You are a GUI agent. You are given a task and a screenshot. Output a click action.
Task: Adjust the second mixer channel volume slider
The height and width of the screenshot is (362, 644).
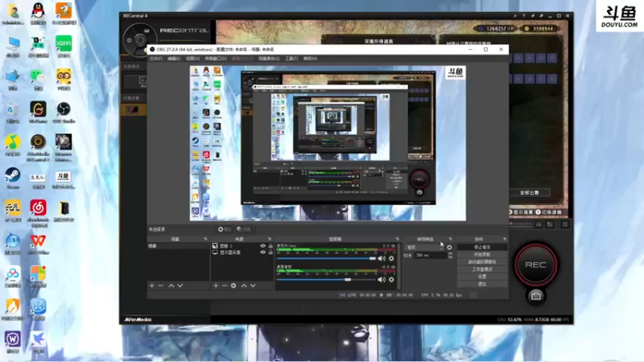pos(327,279)
